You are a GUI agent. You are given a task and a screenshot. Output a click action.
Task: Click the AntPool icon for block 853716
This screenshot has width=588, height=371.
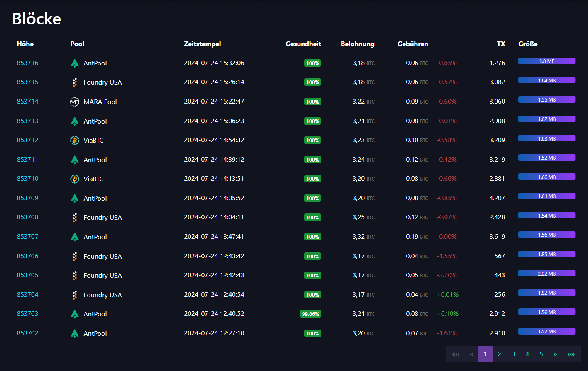[75, 63]
